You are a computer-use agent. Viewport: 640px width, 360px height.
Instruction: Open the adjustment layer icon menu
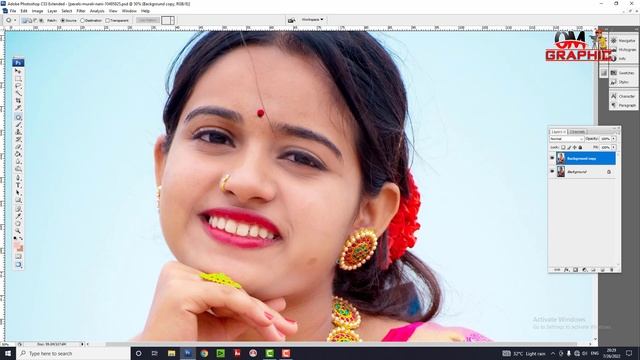point(584,270)
